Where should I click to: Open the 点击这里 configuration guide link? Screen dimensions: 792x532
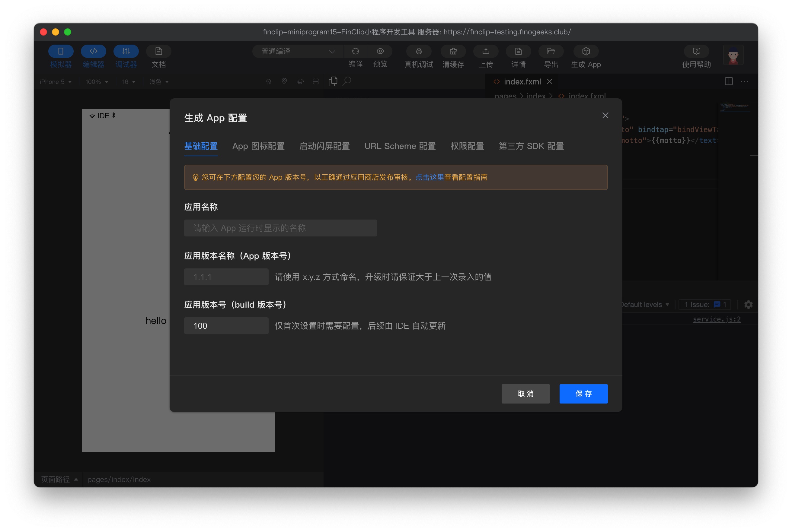coord(430,177)
